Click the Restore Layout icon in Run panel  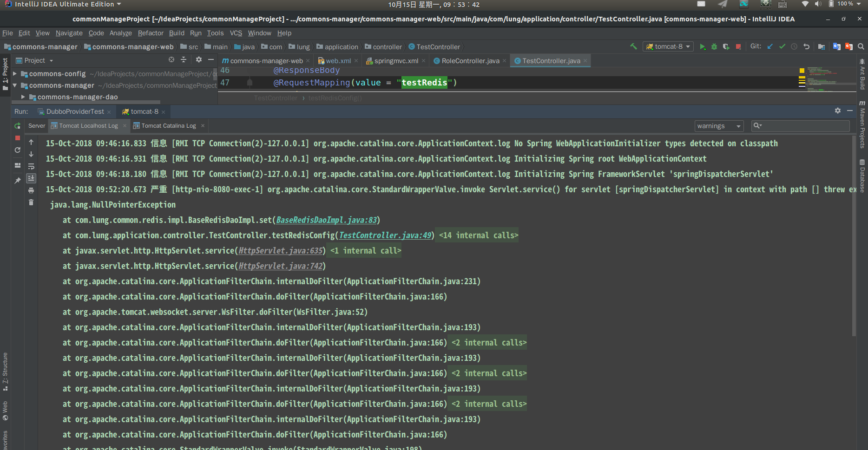18,165
